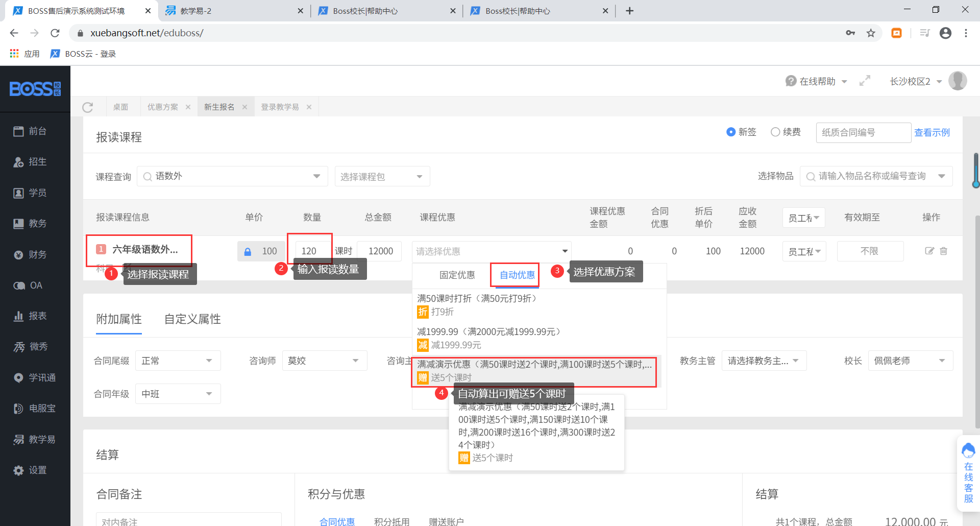Open the 财务 finance module
Image resolution: width=980 pixels, height=526 pixels.
(31, 254)
